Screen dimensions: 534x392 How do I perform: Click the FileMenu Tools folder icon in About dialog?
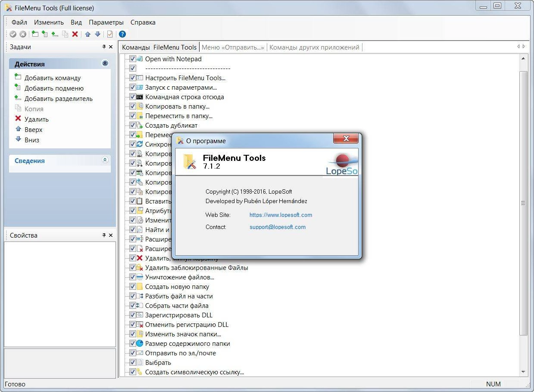click(190, 162)
